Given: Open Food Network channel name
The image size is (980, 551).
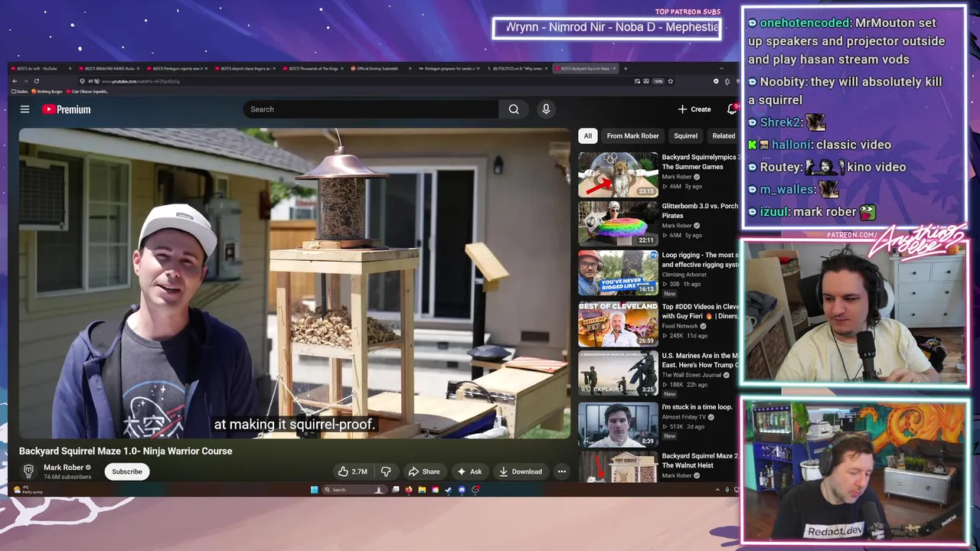Looking at the screenshot, I should point(680,326).
